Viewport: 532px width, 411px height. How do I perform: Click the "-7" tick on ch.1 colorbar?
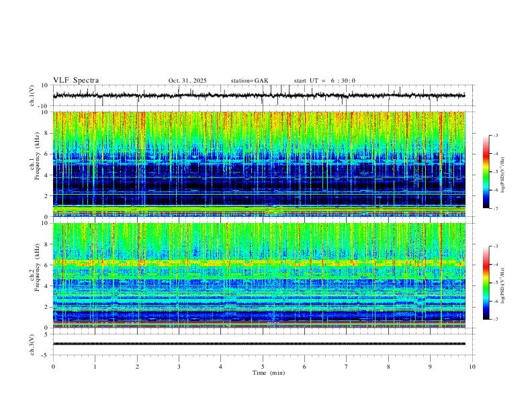pos(495,208)
